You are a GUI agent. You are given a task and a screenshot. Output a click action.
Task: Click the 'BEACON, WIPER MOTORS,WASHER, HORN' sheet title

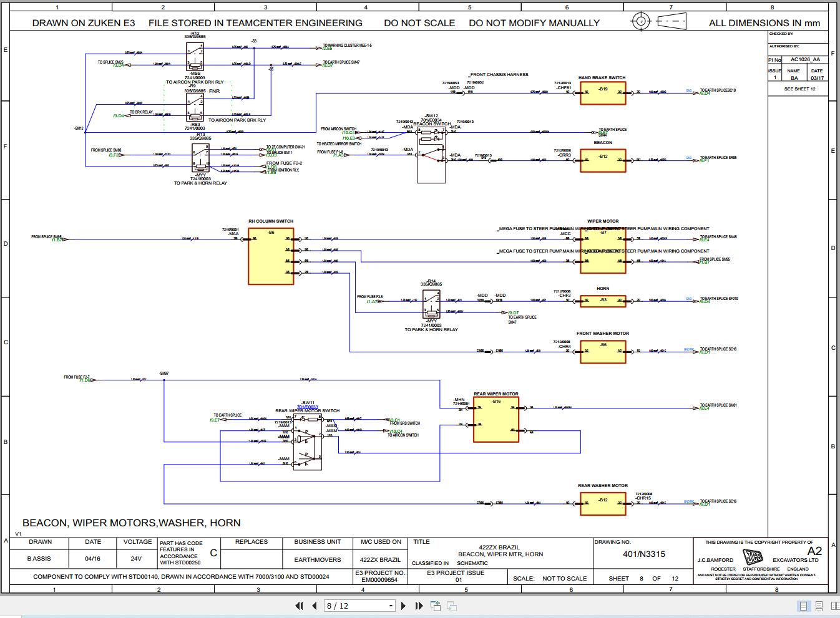132,523
